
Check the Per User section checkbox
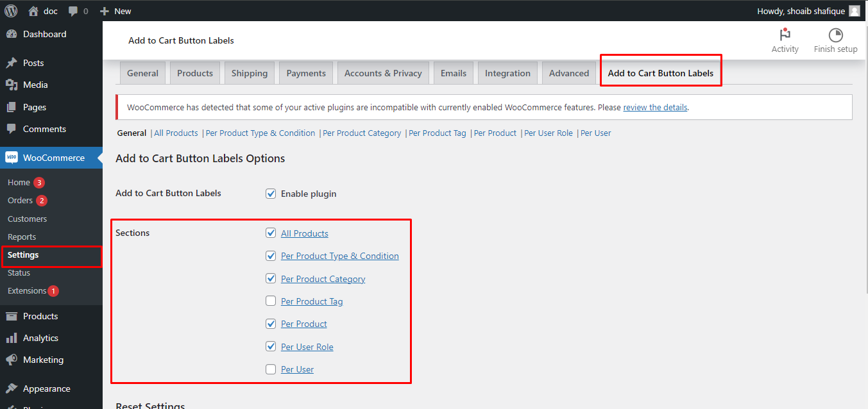[271, 369]
